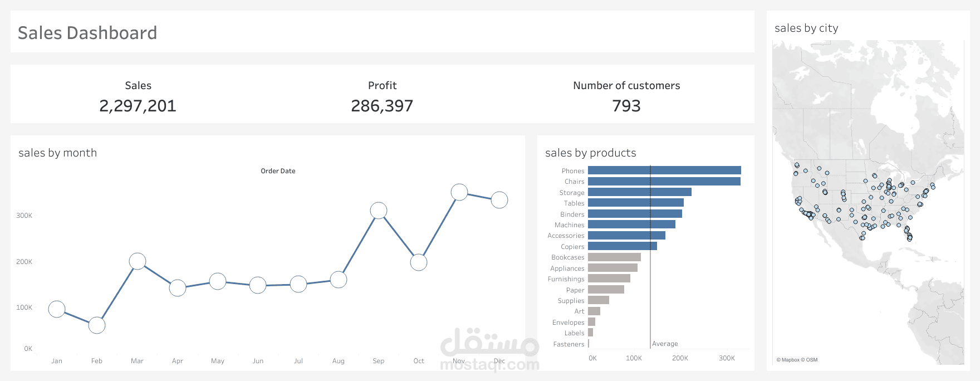Click the Average reference line label
Viewport: 980px width, 381px height.
[665, 344]
